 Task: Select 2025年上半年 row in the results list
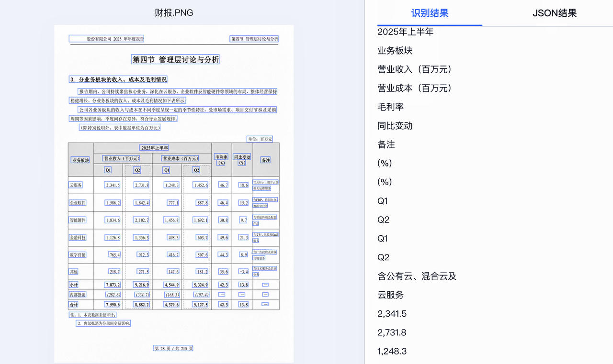[406, 32]
